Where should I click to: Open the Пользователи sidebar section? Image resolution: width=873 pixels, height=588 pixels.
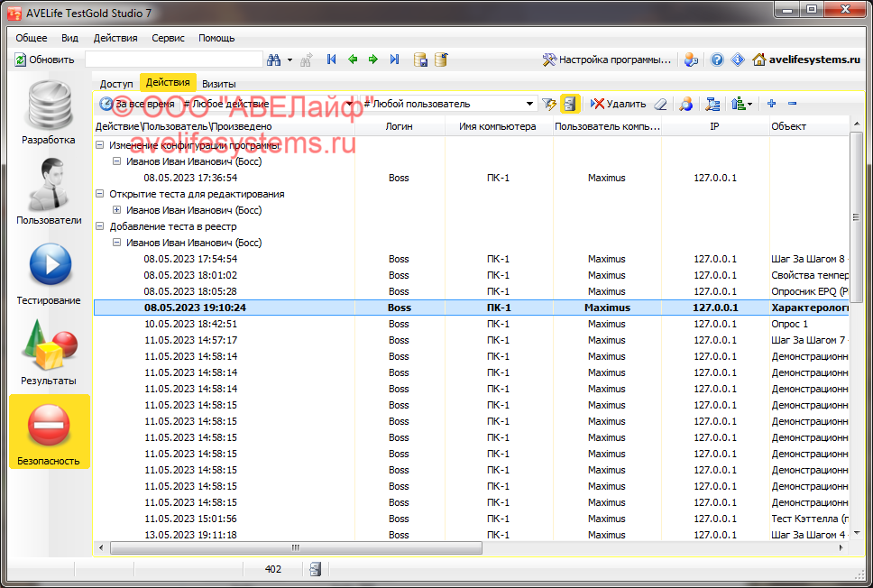(x=49, y=192)
